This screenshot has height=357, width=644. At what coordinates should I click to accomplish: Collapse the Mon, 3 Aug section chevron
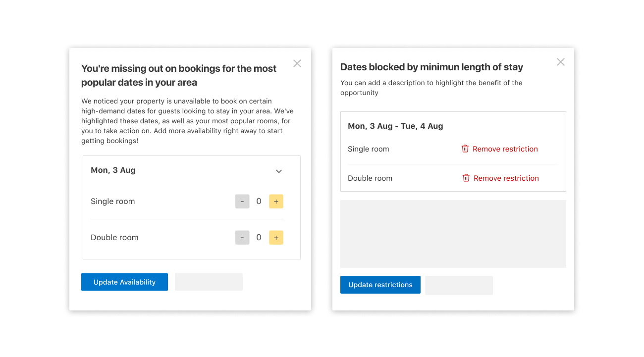(x=279, y=171)
